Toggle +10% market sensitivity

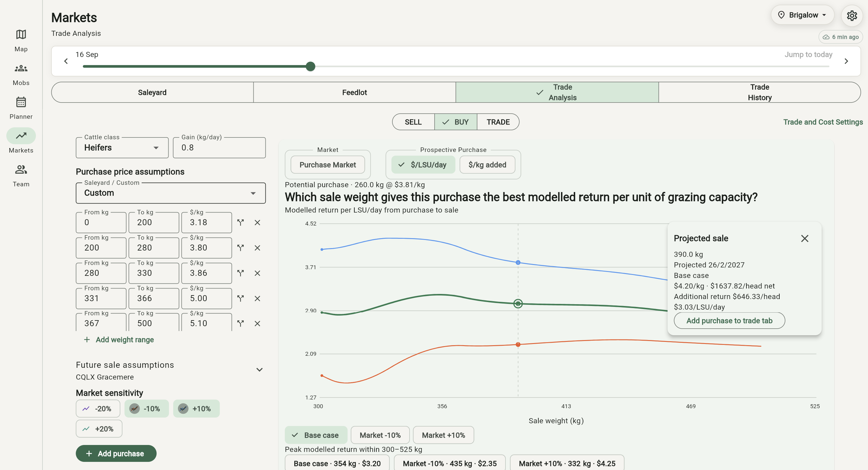(196, 409)
